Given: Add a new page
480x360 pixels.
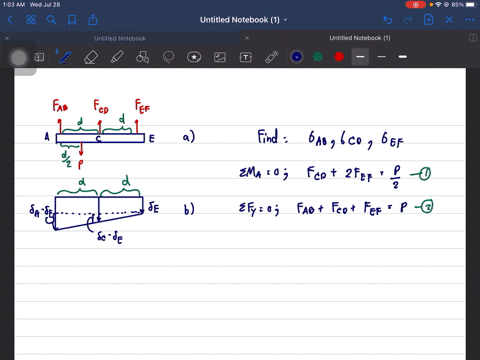Looking at the screenshot, I should (x=428, y=20).
